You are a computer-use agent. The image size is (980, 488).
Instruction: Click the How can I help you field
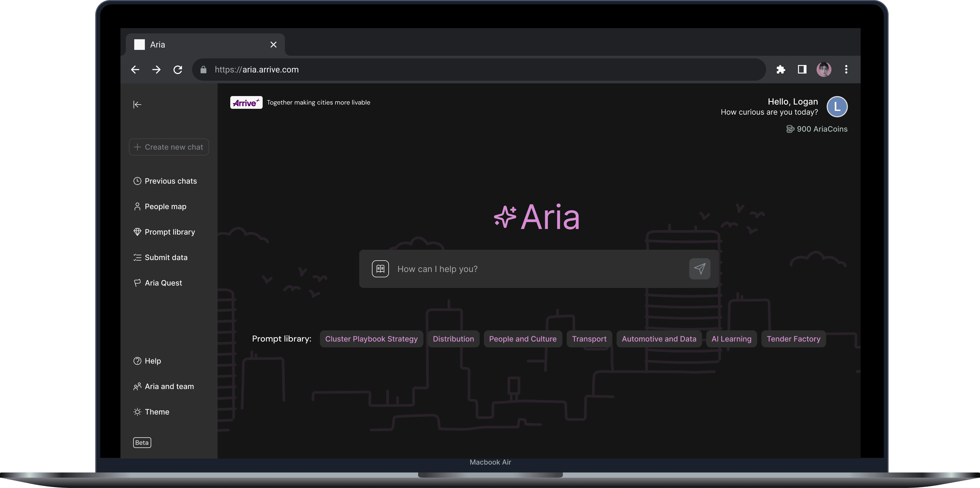[533, 269]
